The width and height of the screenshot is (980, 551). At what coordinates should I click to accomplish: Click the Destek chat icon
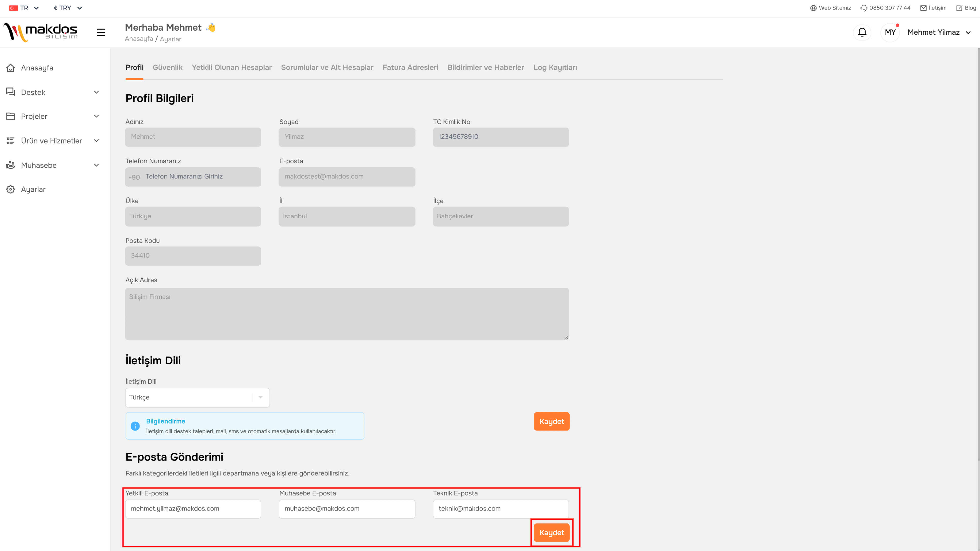click(11, 92)
